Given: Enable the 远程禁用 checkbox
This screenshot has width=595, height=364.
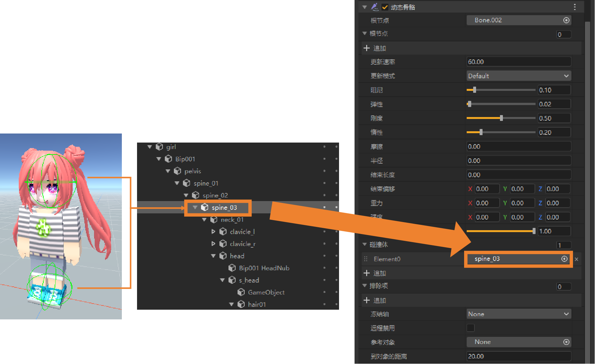Looking at the screenshot, I should (x=471, y=328).
